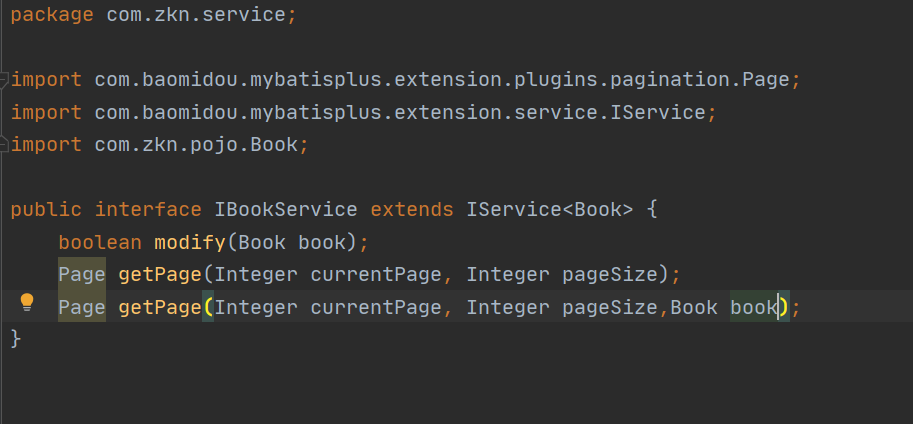Click the yellow lightbulb intention icon
Viewport: 913px width, 424px height.
click(27, 303)
